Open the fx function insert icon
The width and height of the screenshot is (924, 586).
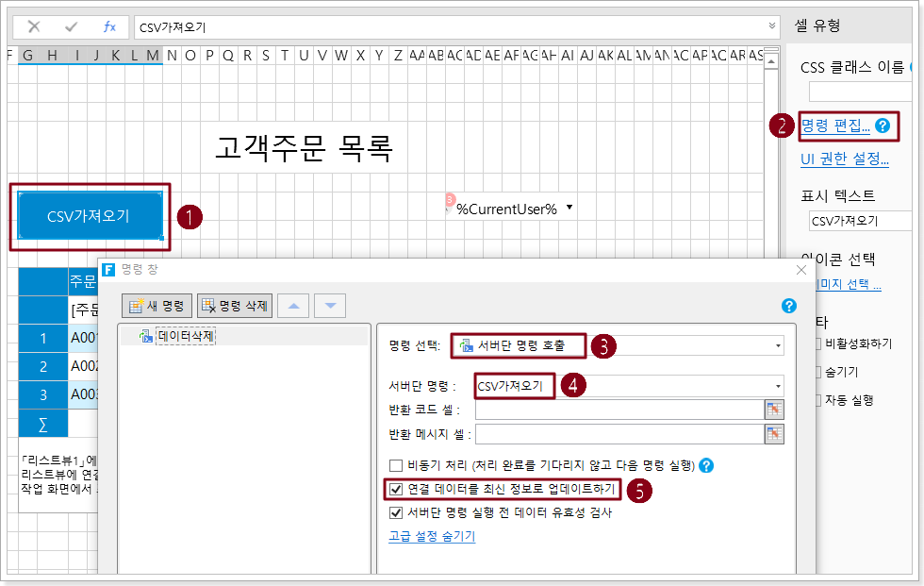[109, 26]
